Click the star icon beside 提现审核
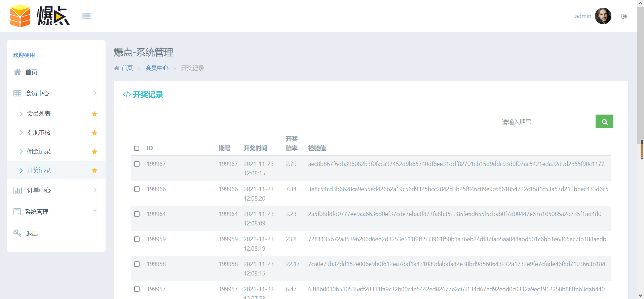This screenshot has height=299, width=644. pos(94,133)
